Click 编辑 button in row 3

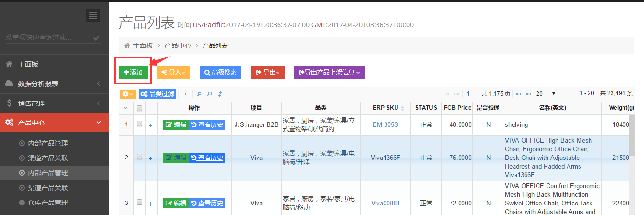coord(176,203)
